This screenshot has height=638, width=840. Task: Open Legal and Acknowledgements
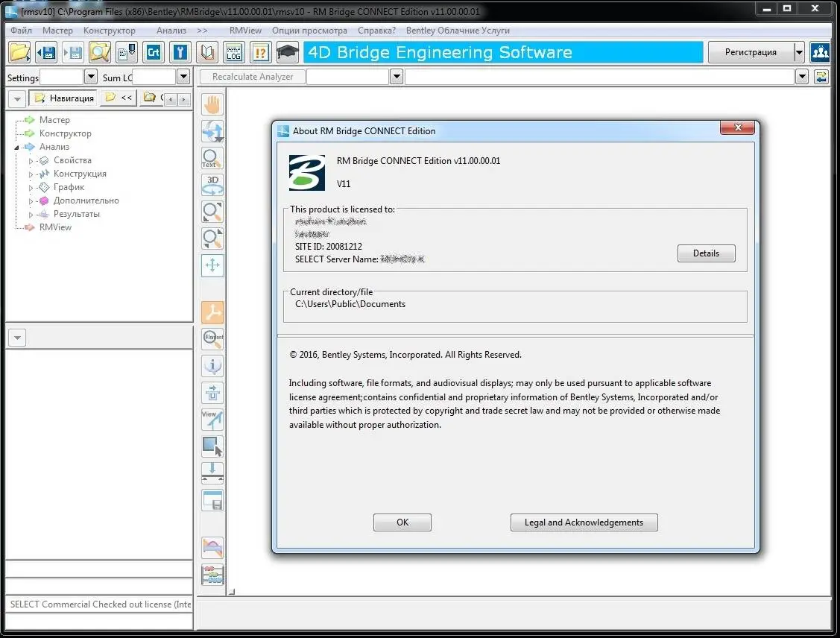(x=584, y=522)
